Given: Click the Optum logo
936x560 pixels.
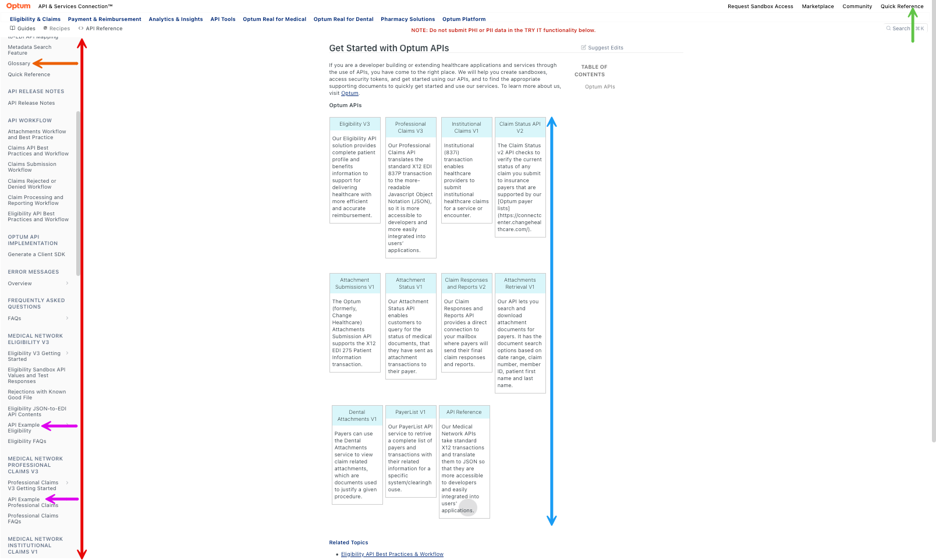Looking at the screenshot, I should coord(18,6).
